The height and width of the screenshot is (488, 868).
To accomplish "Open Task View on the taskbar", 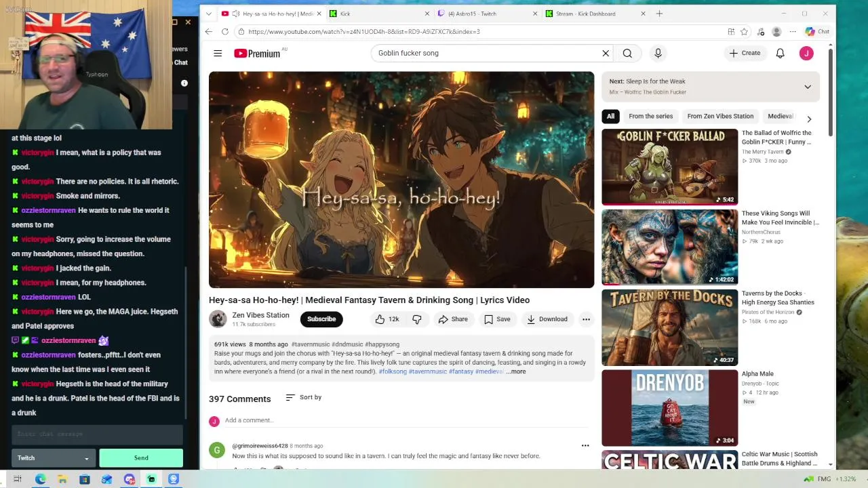I will click(18, 479).
